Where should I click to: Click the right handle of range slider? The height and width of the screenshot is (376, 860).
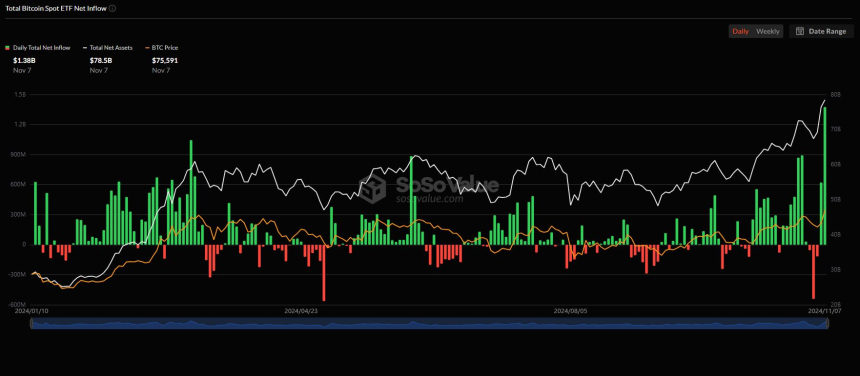(x=827, y=323)
